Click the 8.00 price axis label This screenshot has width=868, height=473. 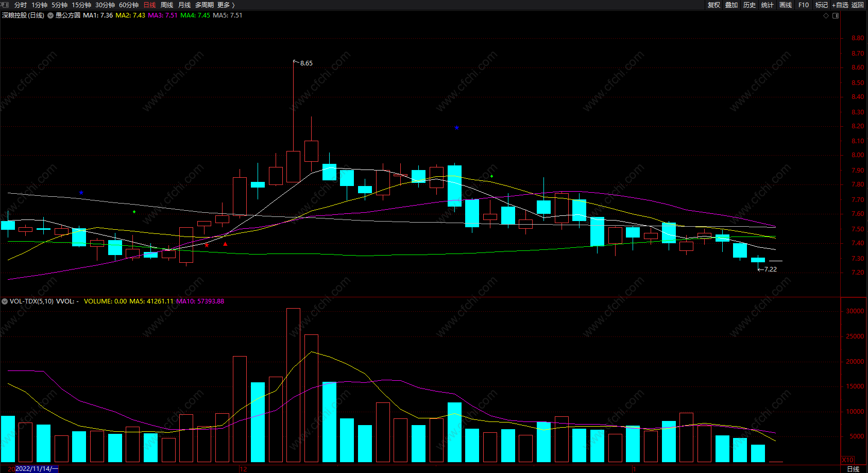point(858,155)
